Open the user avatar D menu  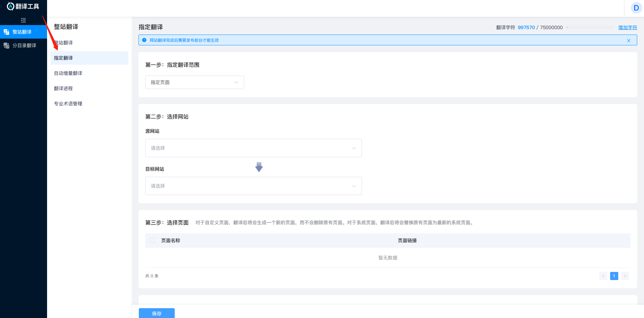[x=636, y=7]
